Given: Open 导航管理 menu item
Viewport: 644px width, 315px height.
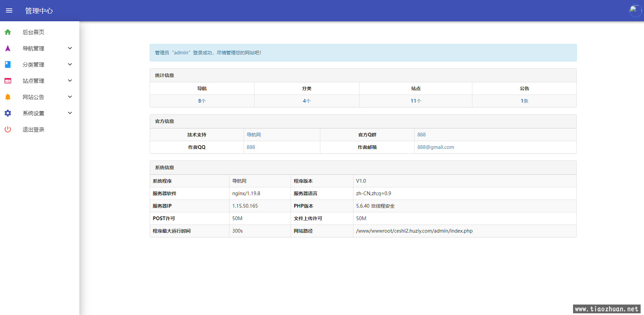Looking at the screenshot, I should (x=40, y=48).
